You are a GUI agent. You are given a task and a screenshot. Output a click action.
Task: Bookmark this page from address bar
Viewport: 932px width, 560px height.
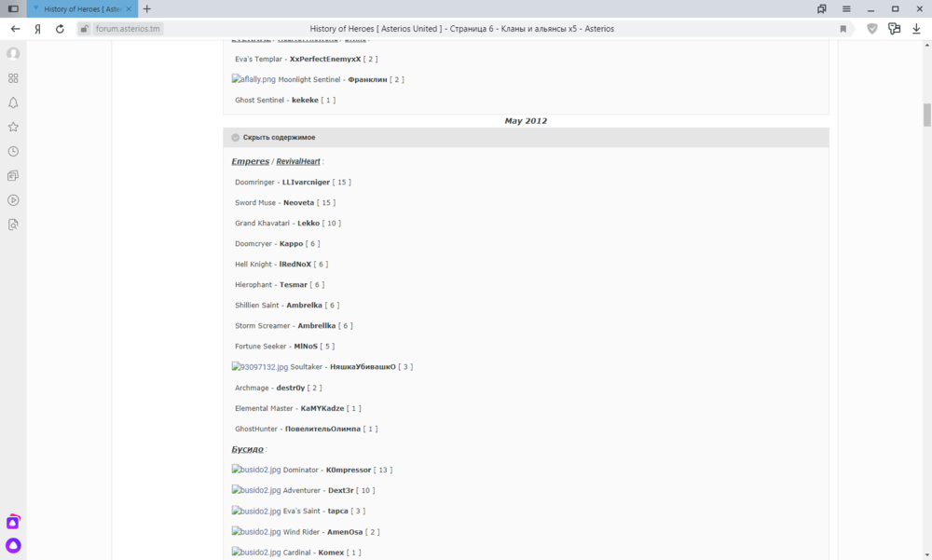(843, 29)
